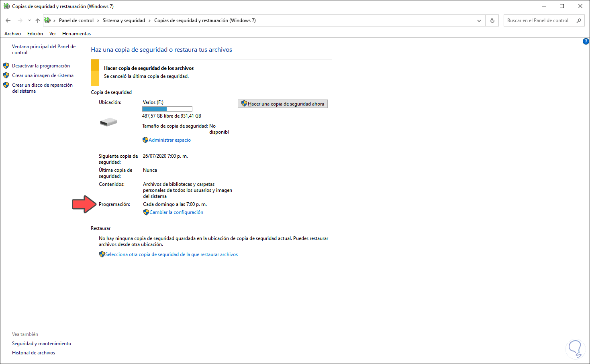Click the shield icon beside Selecciona otra copia
590x364 pixels.
click(102, 254)
